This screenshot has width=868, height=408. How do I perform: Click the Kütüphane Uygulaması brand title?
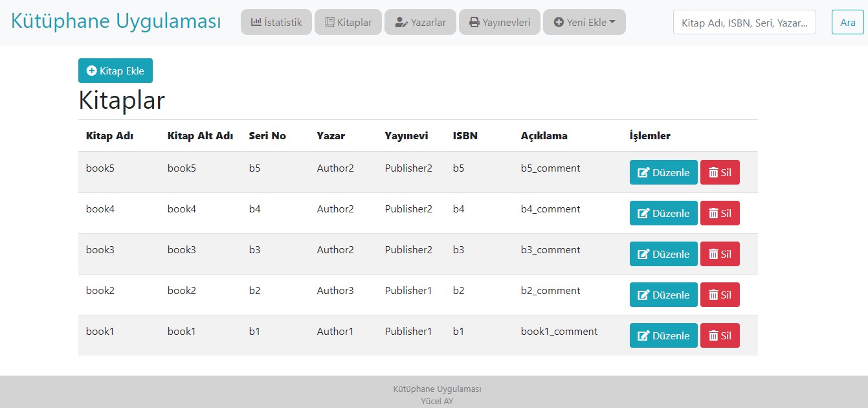pos(116,21)
